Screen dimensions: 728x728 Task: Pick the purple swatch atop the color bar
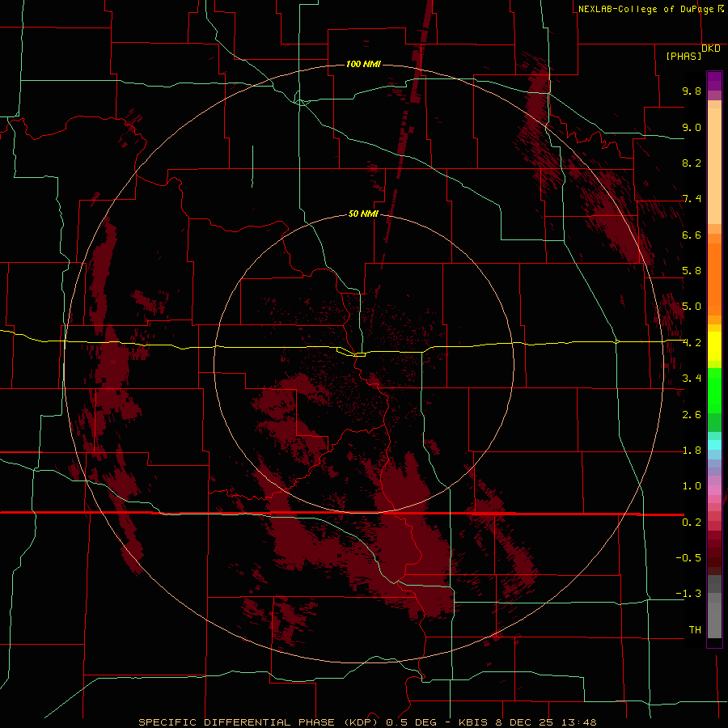tap(714, 81)
